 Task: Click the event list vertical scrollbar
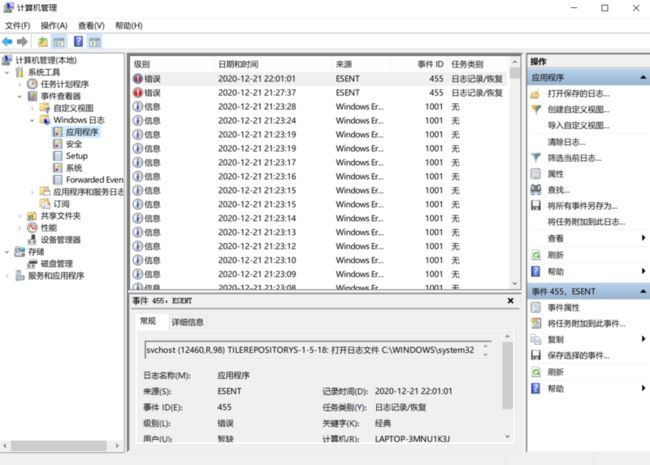[x=515, y=173]
